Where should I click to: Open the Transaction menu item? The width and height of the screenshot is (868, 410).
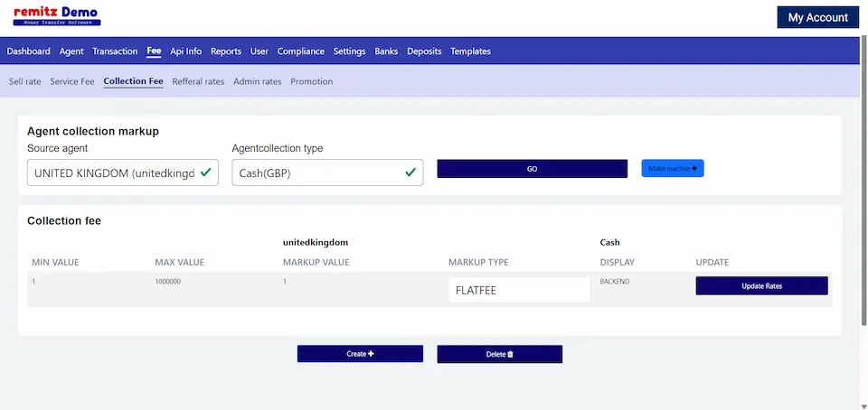(115, 51)
